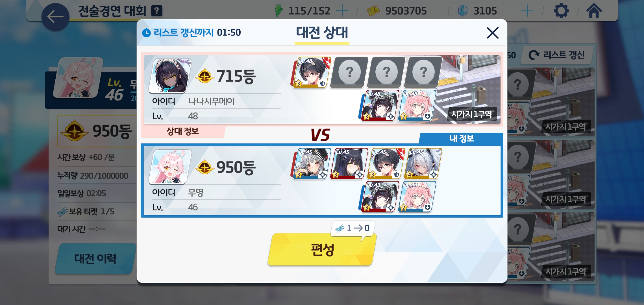Add energy with plus next to 115/152
Image resolution: width=644 pixels, height=305 pixels.
tap(342, 11)
